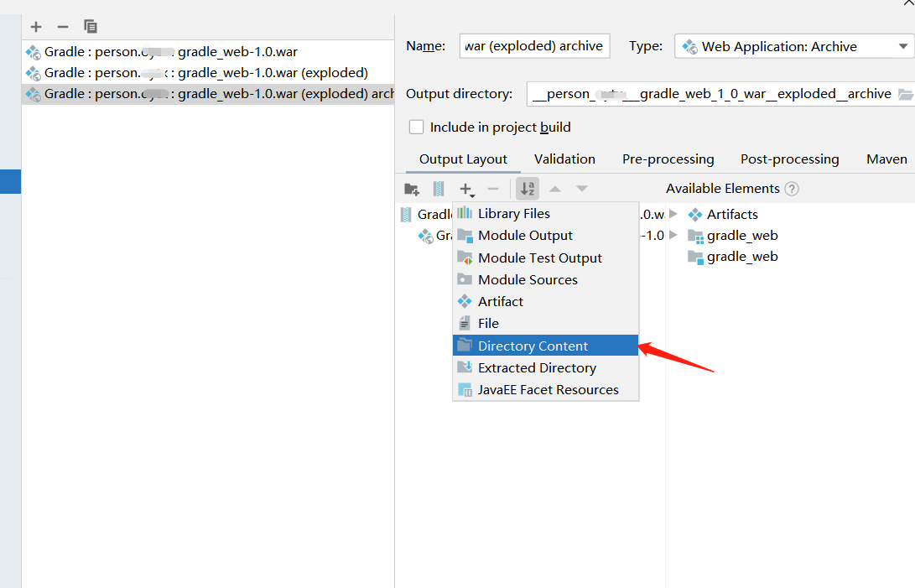
Task: Open the Type dropdown Web Application: Archive
Action: click(x=793, y=46)
